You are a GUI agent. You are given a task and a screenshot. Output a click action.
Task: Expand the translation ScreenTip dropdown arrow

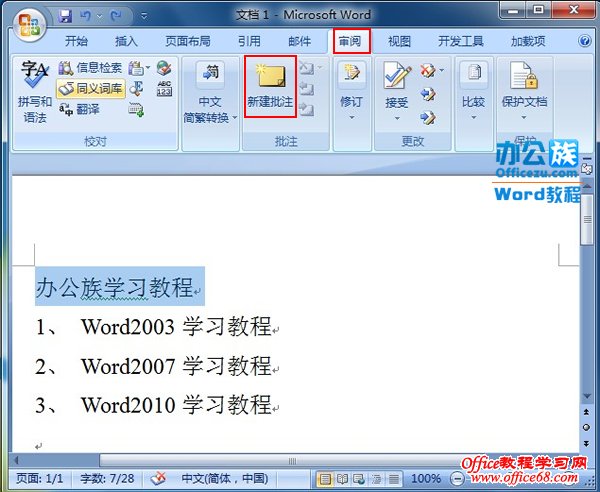(x=148, y=69)
